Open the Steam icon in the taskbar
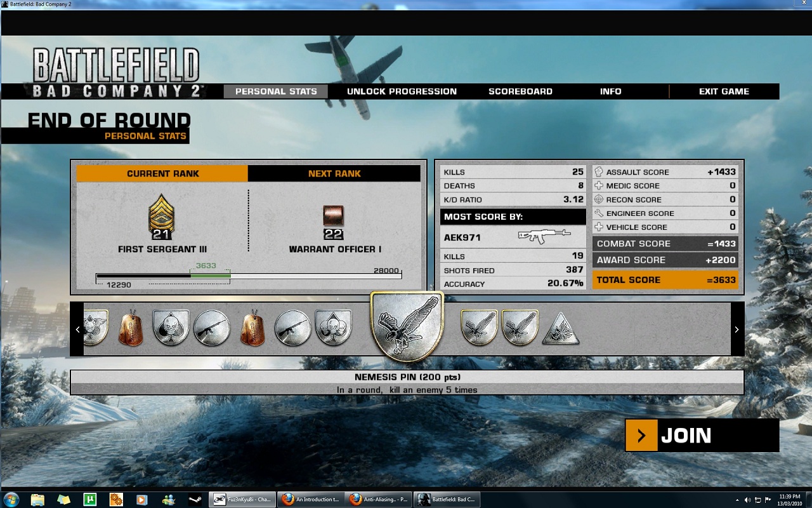This screenshot has width=812, height=508. point(195,499)
